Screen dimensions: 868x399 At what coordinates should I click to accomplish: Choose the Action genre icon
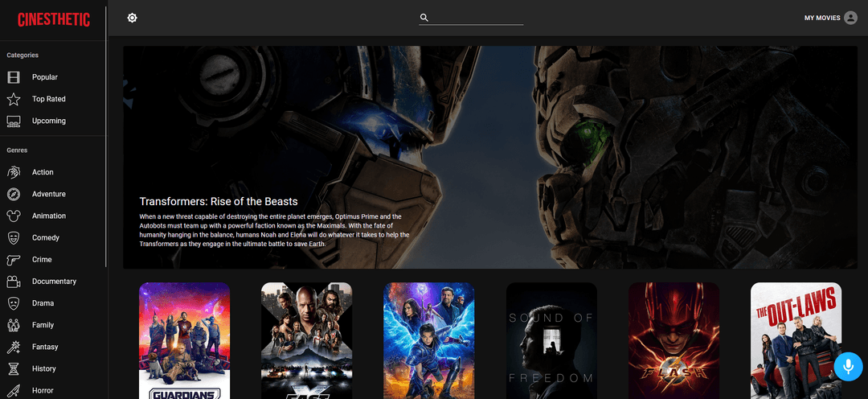(x=14, y=172)
